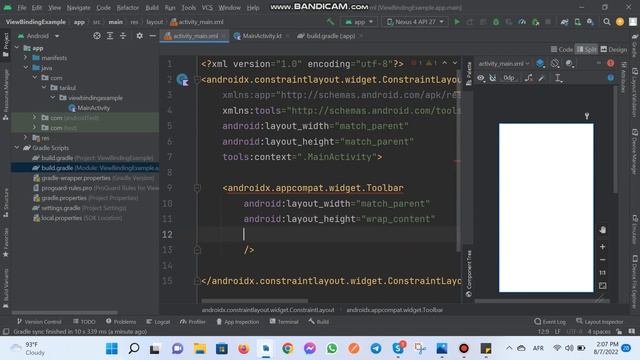Open the Event Log
640x360 pixels.
550,322
